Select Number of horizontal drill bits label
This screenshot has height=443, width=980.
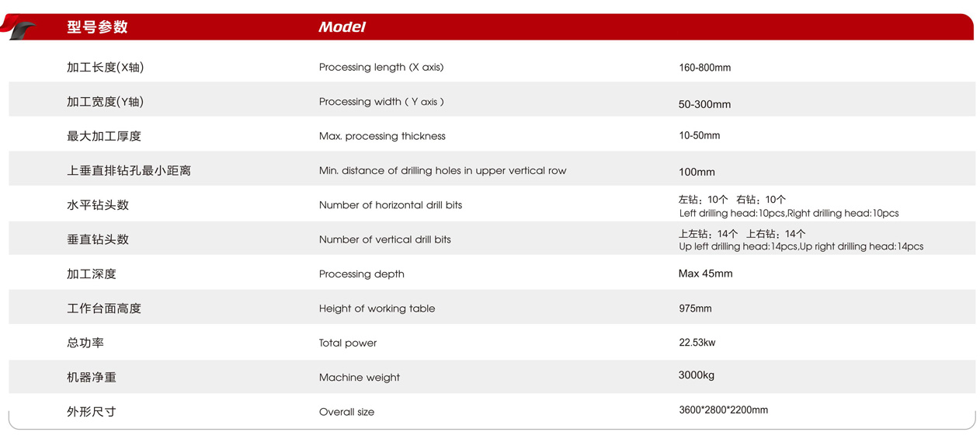click(x=391, y=205)
